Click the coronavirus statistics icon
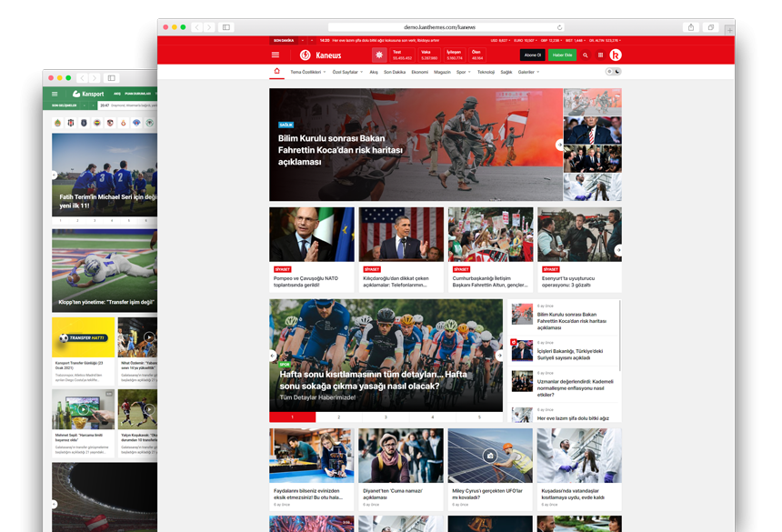The height and width of the screenshot is (532, 782). coord(378,55)
